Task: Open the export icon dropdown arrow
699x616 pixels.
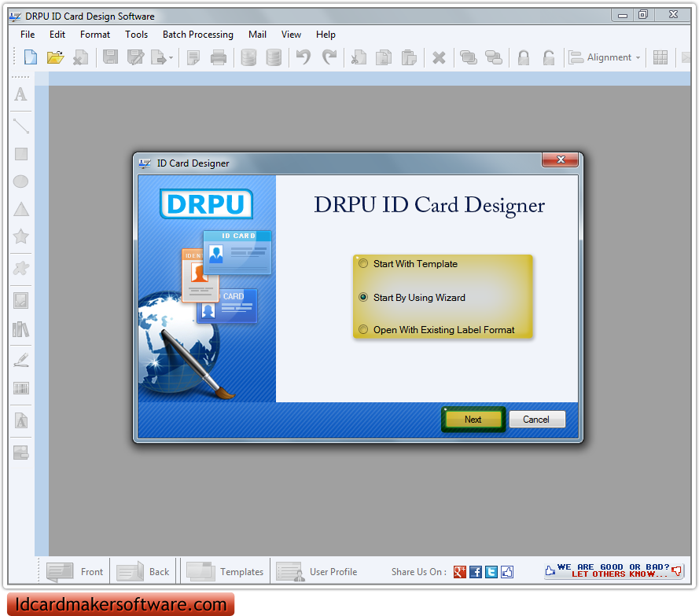Action: 171,58
